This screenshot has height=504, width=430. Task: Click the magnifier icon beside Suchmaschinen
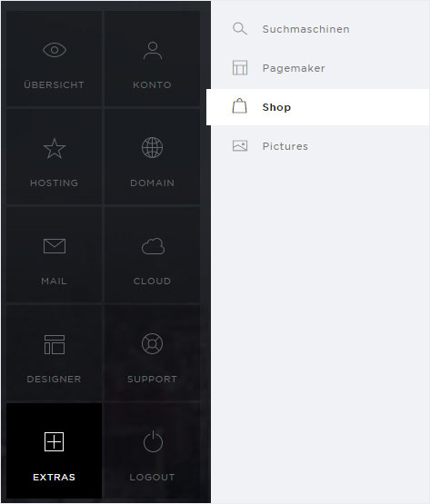click(x=240, y=29)
